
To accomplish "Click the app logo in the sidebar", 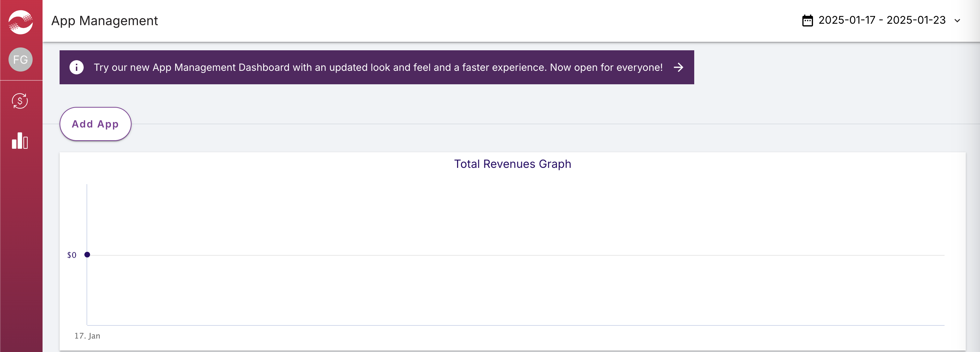I will pyautogui.click(x=21, y=22).
